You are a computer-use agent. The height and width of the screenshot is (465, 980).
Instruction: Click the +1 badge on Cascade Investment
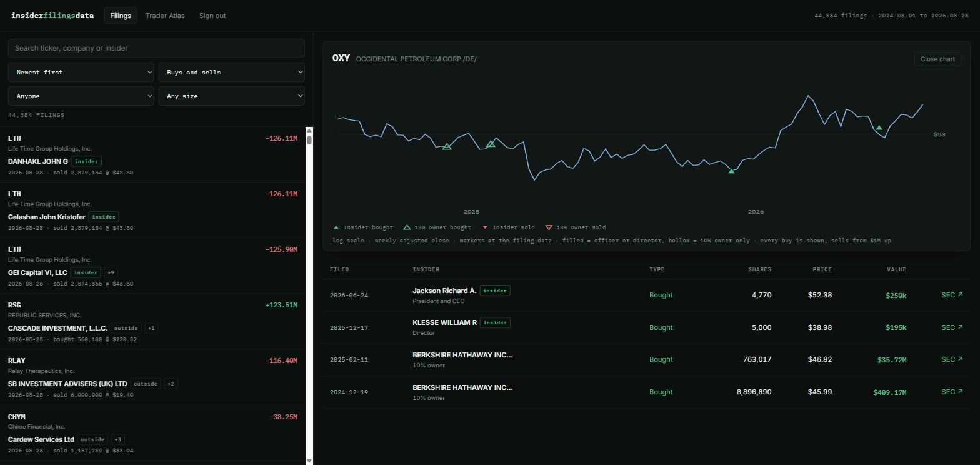tap(151, 328)
